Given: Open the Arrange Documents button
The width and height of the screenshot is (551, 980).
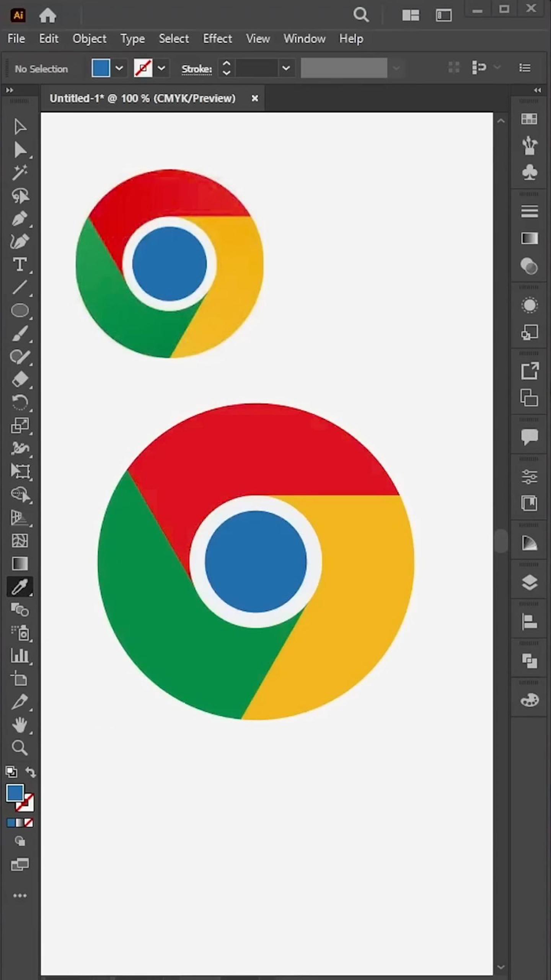Looking at the screenshot, I should (411, 15).
